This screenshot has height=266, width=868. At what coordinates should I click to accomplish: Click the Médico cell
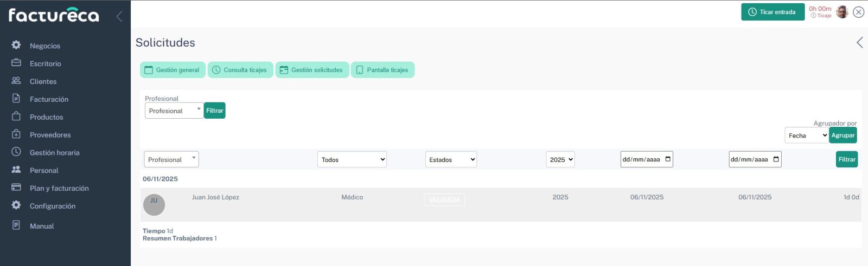pyautogui.click(x=352, y=197)
